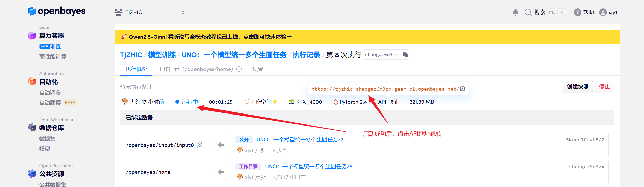
Task: Open the UNO project breadcrumb link
Action: coord(234,55)
